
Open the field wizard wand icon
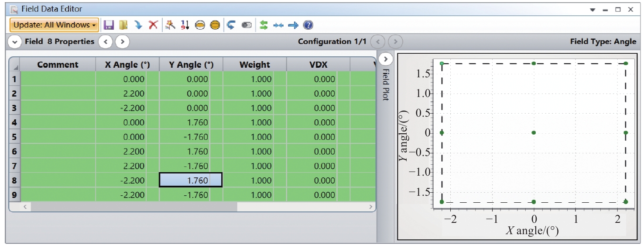click(x=170, y=25)
